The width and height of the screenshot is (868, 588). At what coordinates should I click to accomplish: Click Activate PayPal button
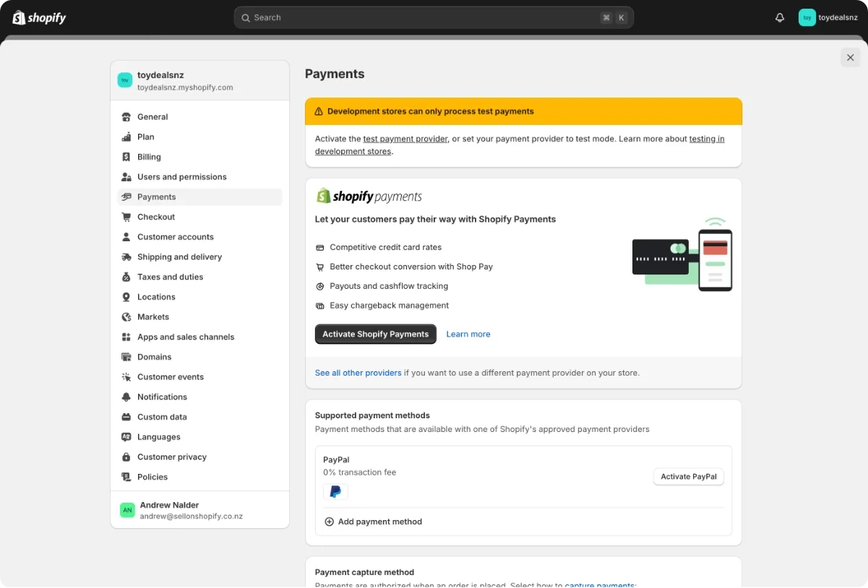[x=689, y=477]
